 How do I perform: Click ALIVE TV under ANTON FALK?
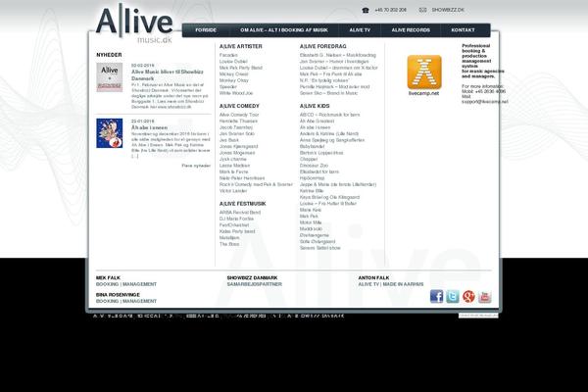point(368,284)
